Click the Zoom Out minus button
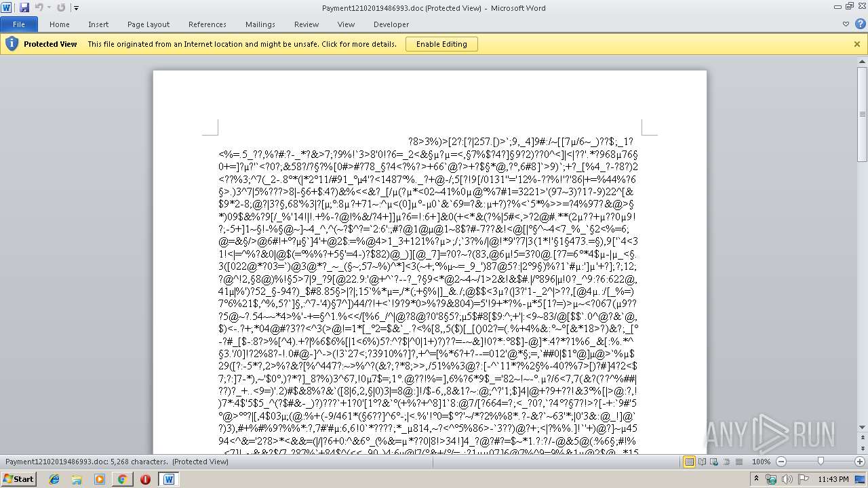Viewport: 868px width, 488px height. click(x=781, y=462)
